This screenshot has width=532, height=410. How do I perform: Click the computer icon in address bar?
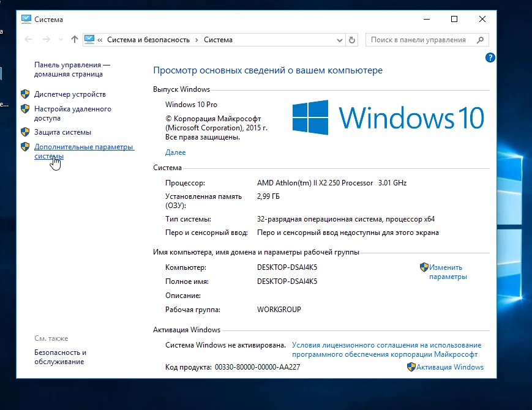[x=89, y=39]
